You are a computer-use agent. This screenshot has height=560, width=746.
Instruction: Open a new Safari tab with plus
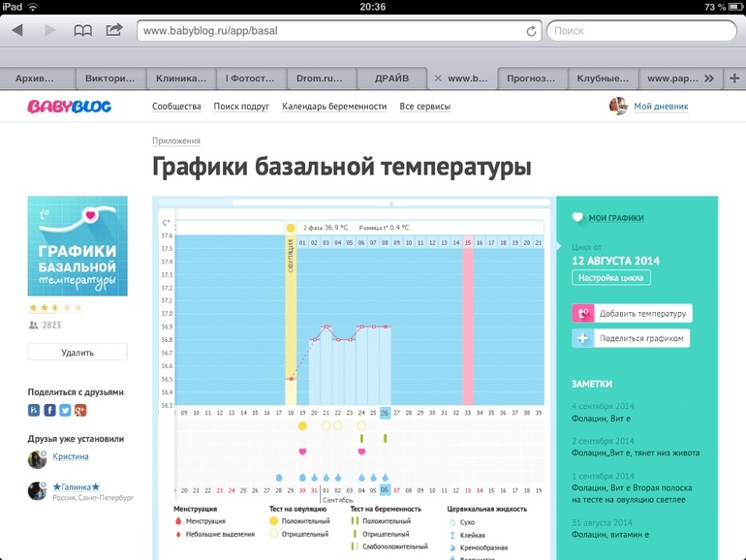733,78
